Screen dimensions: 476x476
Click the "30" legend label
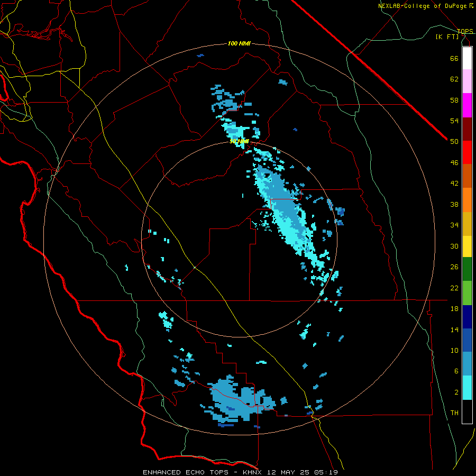(x=454, y=246)
